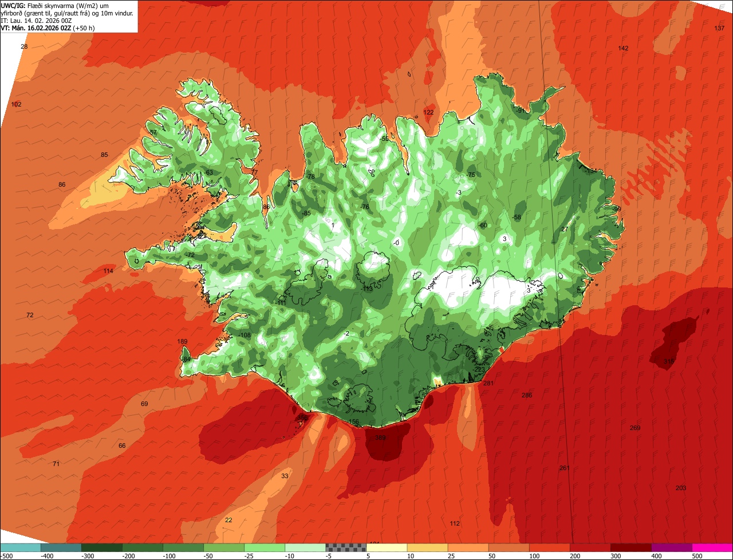Select the light green swatch between -25 and -10
The height and width of the screenshot is (560, 733).
click(x=265, y=547)
